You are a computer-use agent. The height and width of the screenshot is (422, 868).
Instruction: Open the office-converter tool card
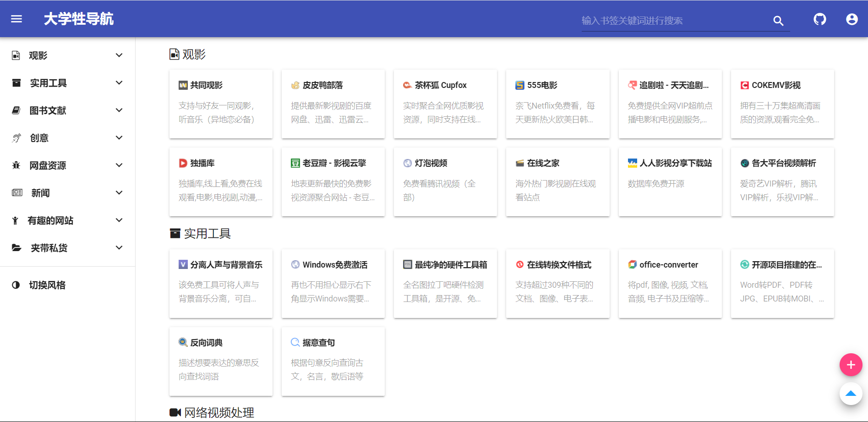pyautogui.click(x=670, y=284)
